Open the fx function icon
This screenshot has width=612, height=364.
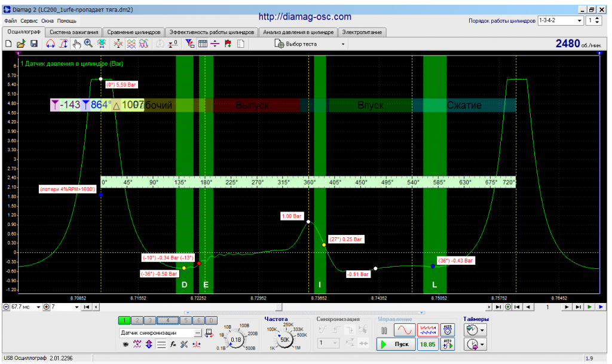(173, 344)
